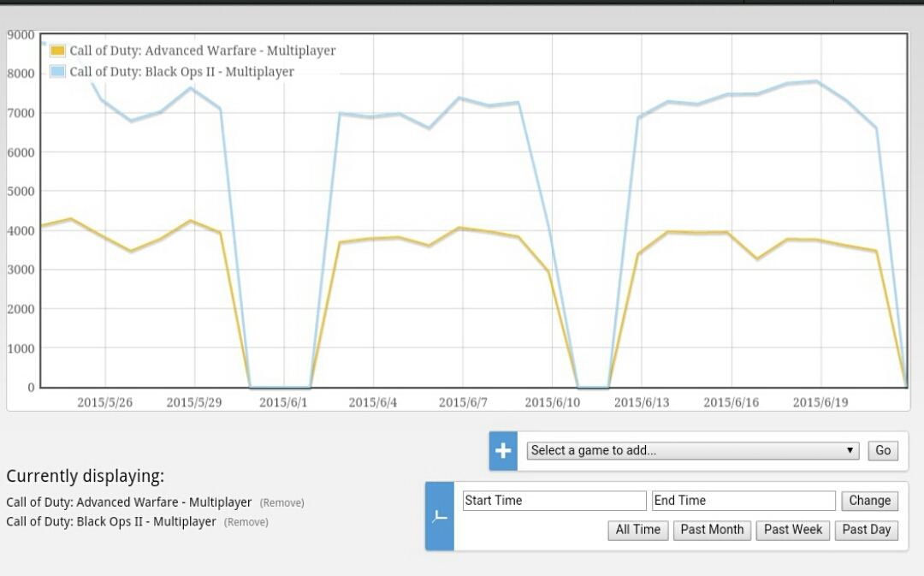The width and height of the screenshot is (924, 576).
Task: Switch the chart to Past Month
Action: (711, 530)
